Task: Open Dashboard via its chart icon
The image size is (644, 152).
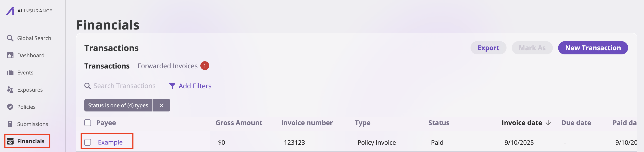Action: (10, 55)
